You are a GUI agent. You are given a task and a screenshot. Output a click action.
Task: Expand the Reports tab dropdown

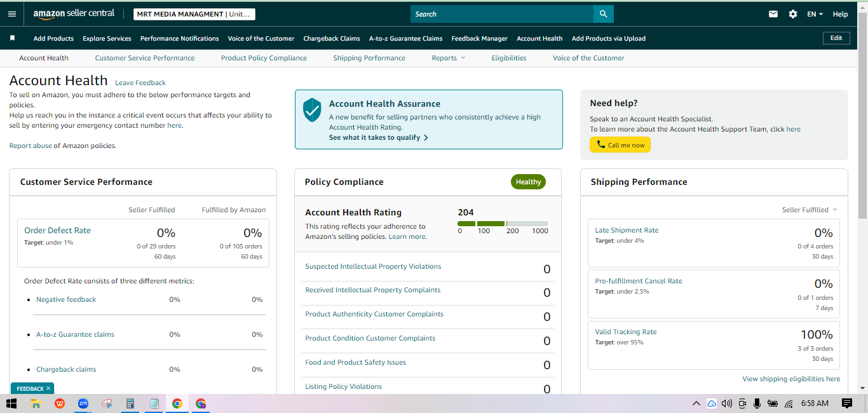pyautogui.click(x=449, y=58)
